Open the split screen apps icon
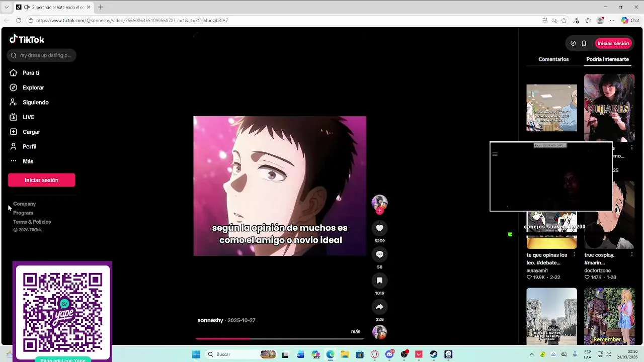 click(x=545, y=21)
